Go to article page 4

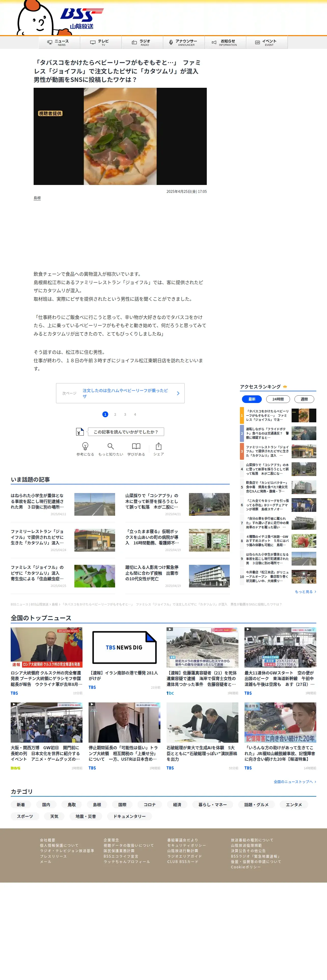coord(135,414)
